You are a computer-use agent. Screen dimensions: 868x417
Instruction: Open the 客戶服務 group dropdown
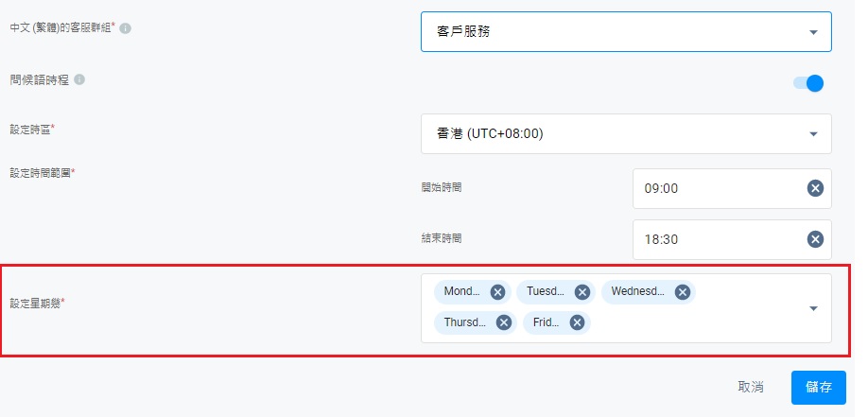625,32
